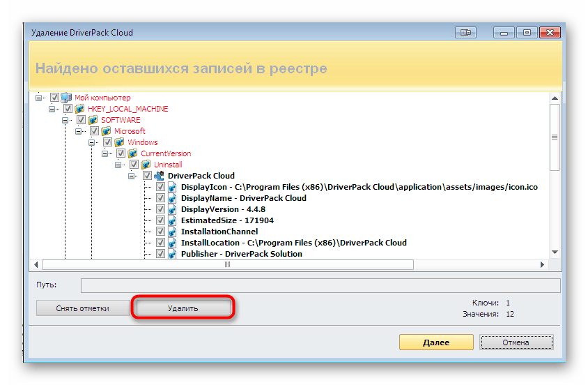Screen dimensions: 588x385
Task: Cancel with the Отмена button
Action: [x=516, y=342]
